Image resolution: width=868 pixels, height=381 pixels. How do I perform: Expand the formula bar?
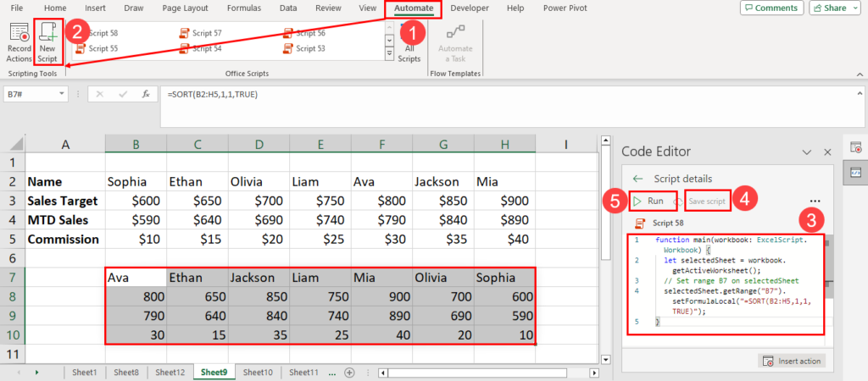[x=860, y=94]
